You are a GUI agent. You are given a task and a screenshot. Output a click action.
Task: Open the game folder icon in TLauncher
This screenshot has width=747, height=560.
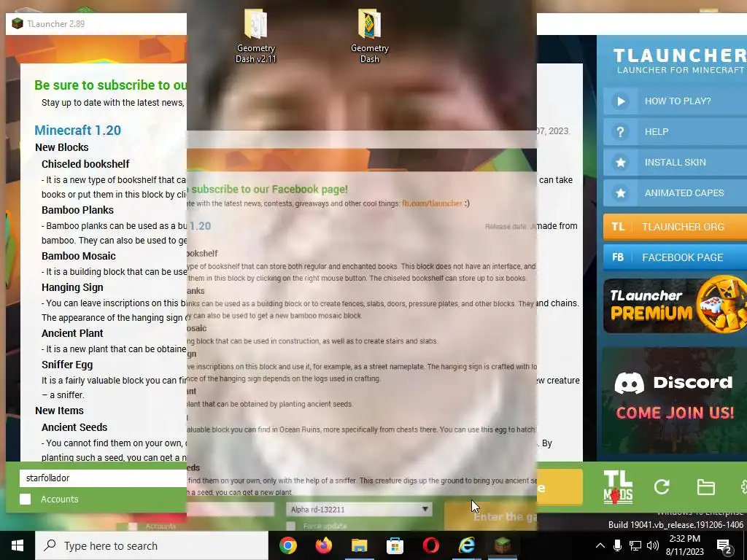[x=705, y=487]
